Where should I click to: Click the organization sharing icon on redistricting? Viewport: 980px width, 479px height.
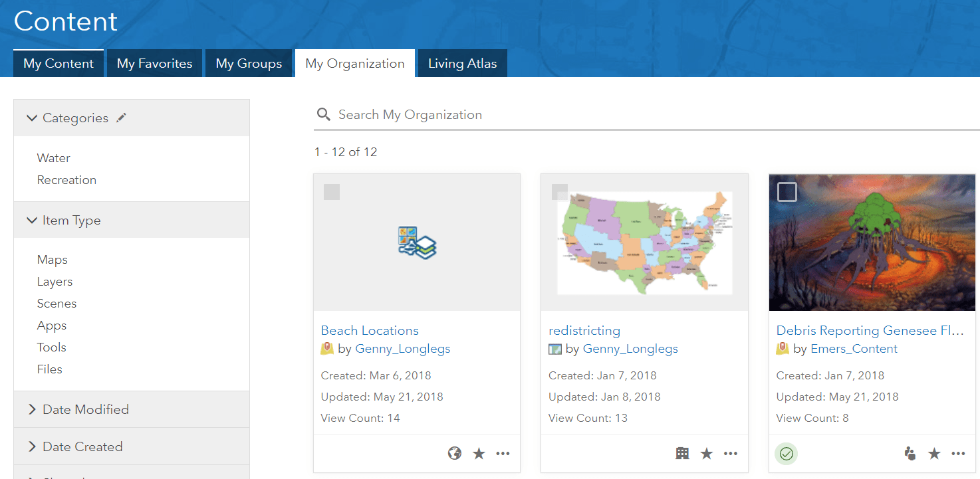pos(682,454)
